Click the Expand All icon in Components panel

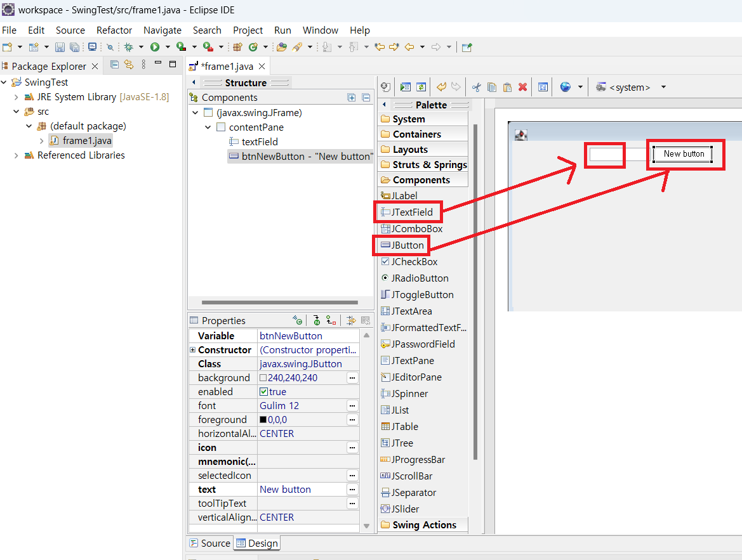[352, 98]
